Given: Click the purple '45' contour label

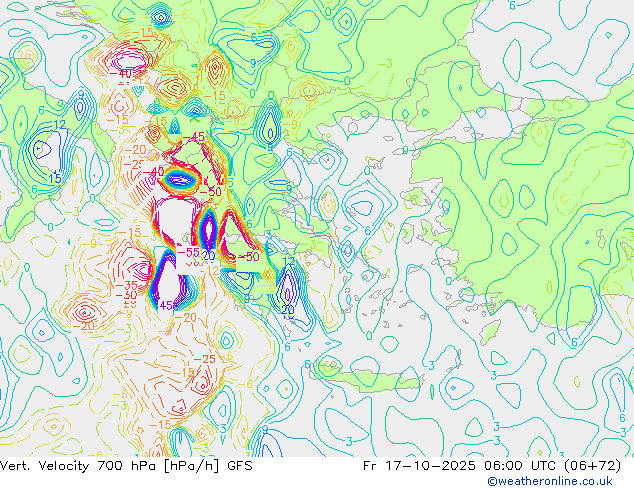Looking at the screenshot, I should click(166, 305).
